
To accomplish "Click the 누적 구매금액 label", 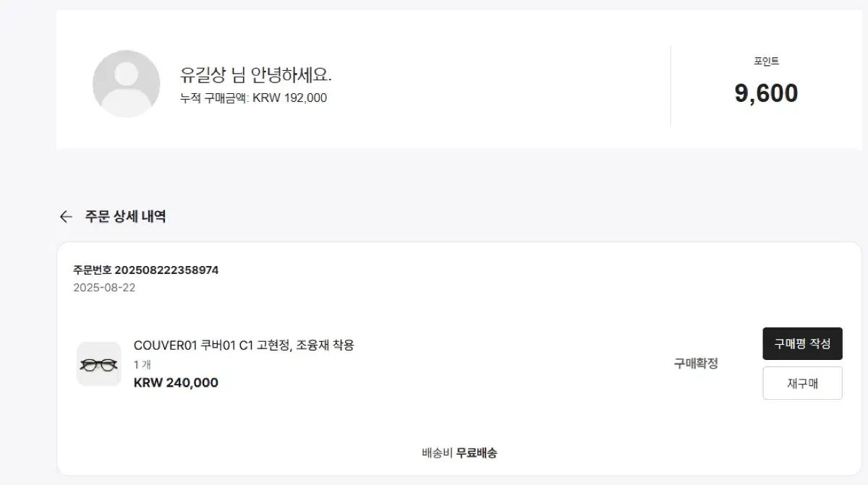I will click(213, 98).
